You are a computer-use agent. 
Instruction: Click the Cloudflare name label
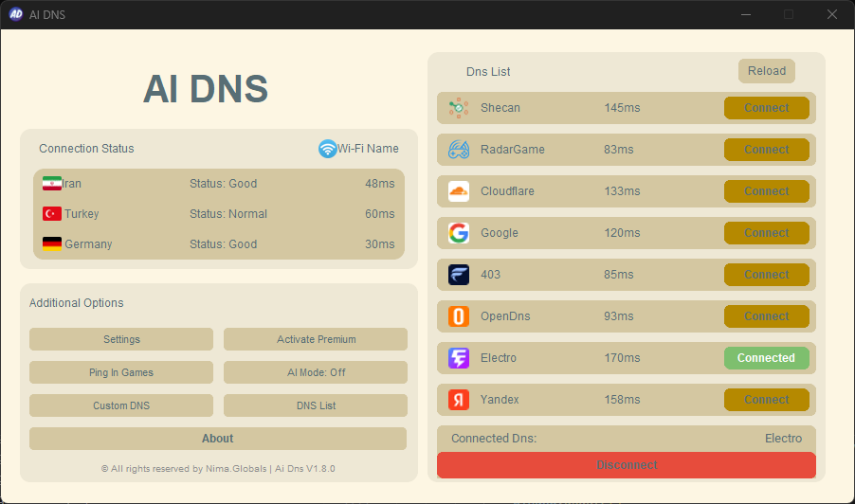[507, 191]
